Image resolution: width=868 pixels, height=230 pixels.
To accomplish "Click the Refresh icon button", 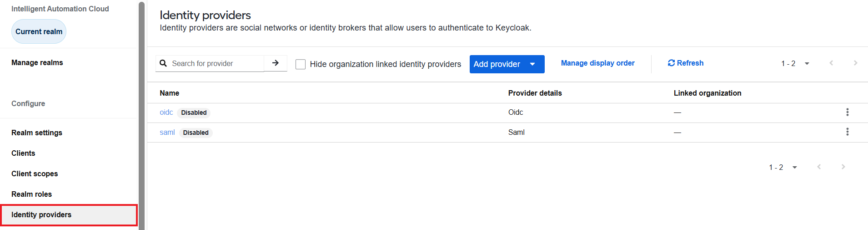I will 685,63.
